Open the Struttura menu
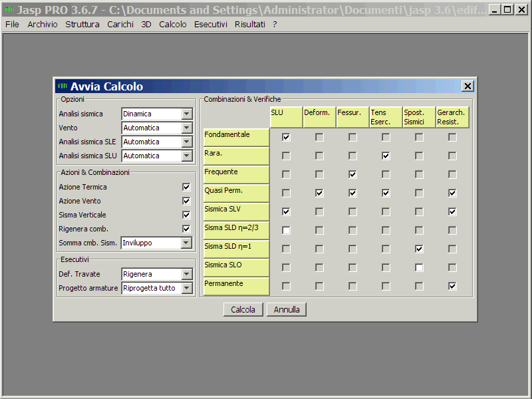 (x=82, y=24)
